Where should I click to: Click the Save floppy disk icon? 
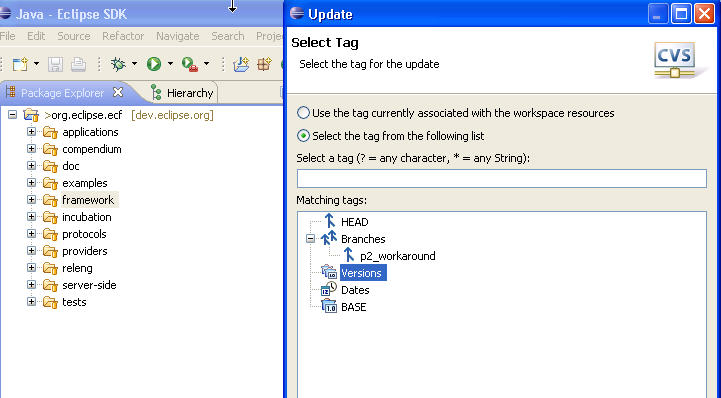tap(56, 64)
